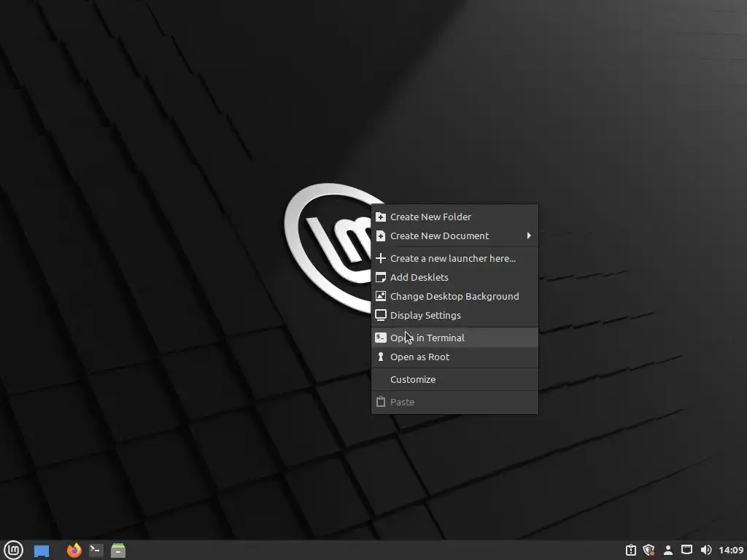This screenshot has width=747, height=560.
Task: Select Create New Document menu entry
Action: pyautogui.click(x=454, y=236)
